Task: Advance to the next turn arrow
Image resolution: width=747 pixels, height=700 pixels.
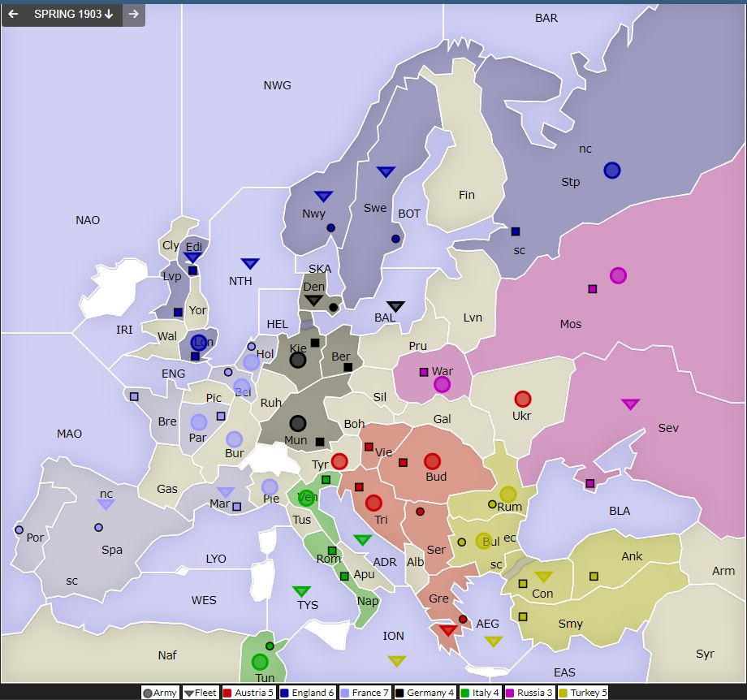Action: [134, 15]
